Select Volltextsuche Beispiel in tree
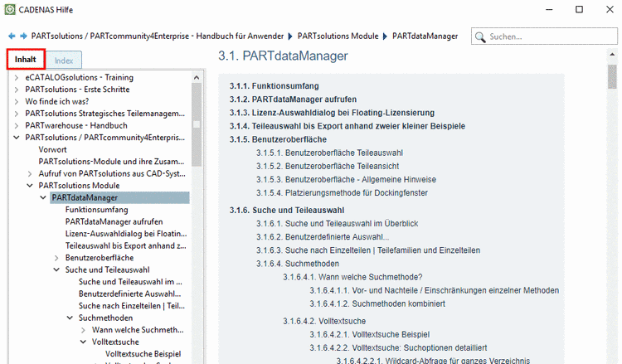 [x=143, y=354]
